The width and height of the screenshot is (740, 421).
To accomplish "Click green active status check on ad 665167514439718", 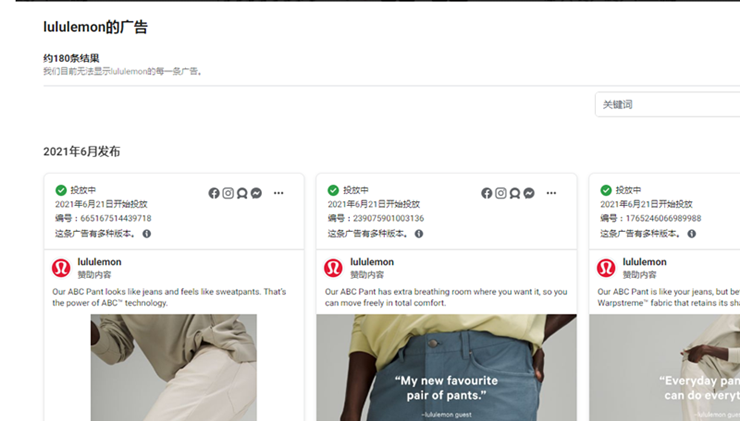I will (x=61, y=190).
